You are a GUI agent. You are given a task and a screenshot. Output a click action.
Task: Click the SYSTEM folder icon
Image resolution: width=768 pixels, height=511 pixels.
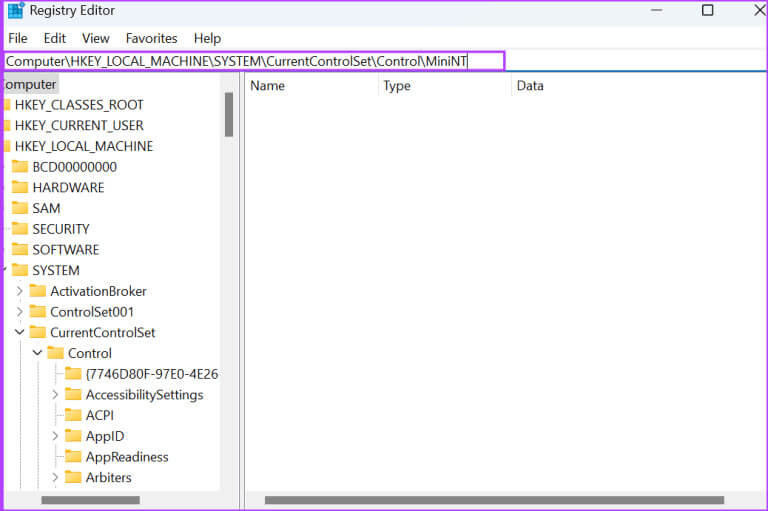click(x=20, y=270)
